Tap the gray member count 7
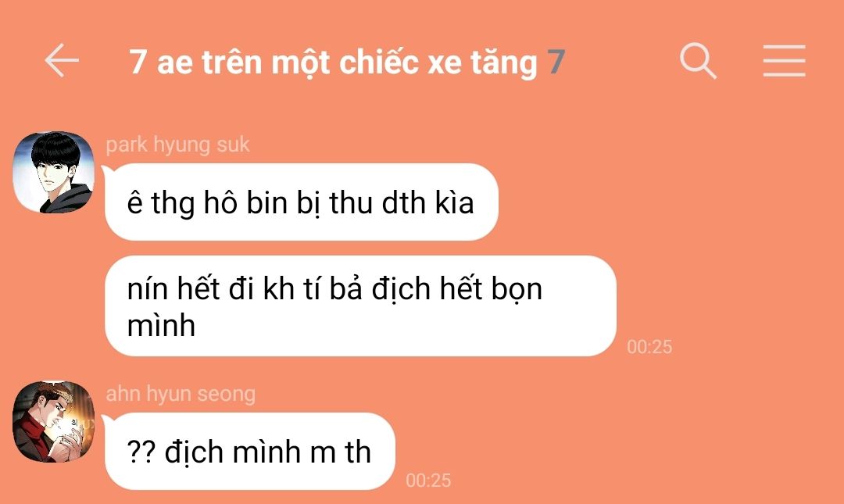 [556, 62]
